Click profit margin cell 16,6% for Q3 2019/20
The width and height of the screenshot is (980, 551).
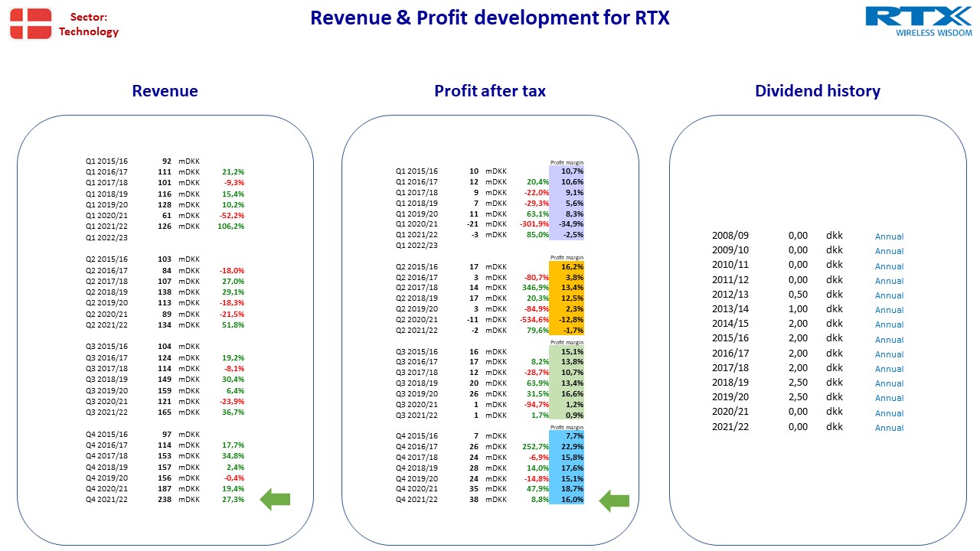(x=567, y=393)
